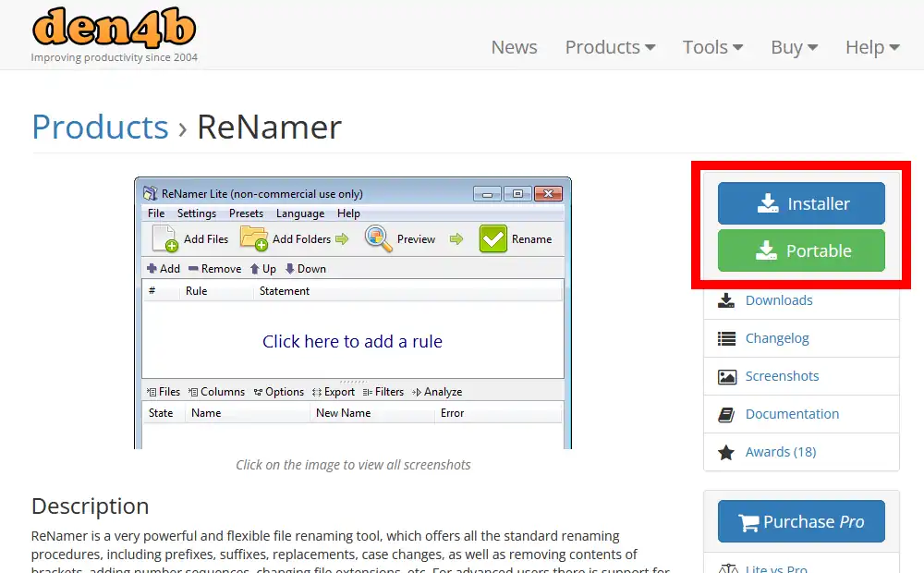This screenshot has height=573, width=924.
Task: Open the Awards (18) link
Action: click(x=780, y=452)
